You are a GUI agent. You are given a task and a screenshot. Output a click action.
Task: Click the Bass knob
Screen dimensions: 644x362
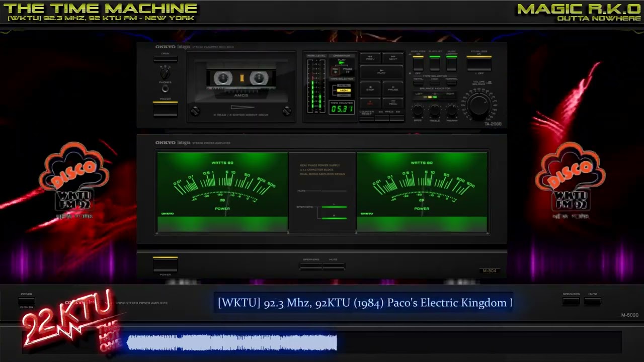[x=418, y=110]
